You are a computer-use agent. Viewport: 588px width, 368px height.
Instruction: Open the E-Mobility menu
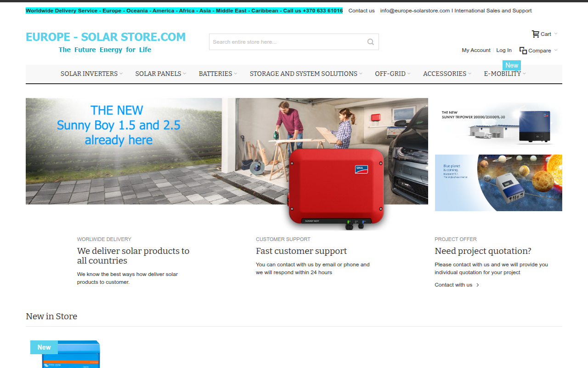[x=503, y=74]
